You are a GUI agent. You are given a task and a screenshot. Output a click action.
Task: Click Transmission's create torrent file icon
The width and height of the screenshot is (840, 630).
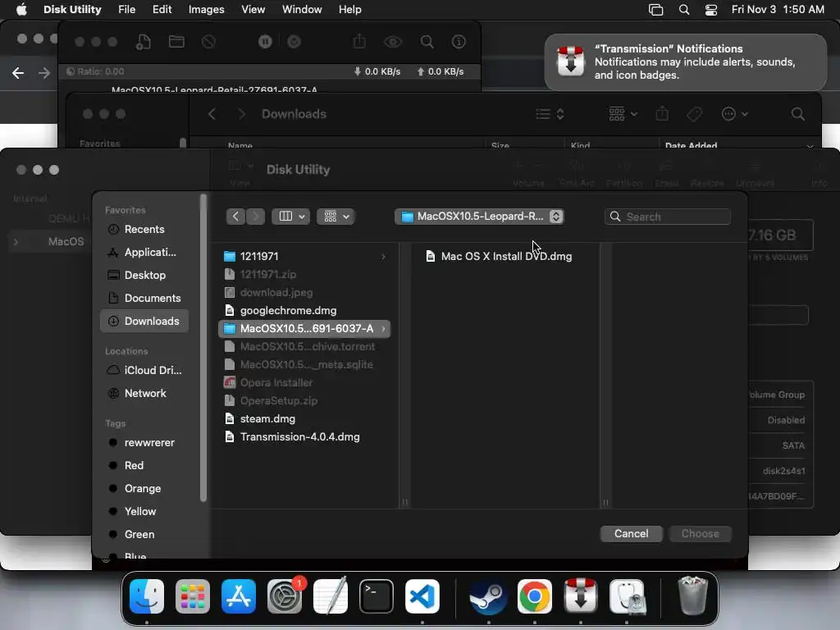pyautogui.click(x=143, y=42)
